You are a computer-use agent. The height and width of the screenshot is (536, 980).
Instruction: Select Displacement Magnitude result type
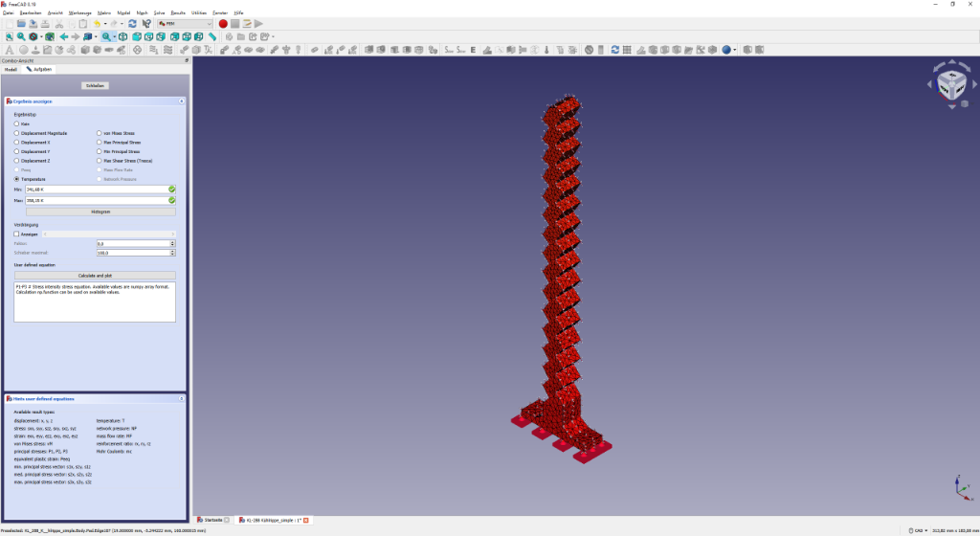(16, 133)
